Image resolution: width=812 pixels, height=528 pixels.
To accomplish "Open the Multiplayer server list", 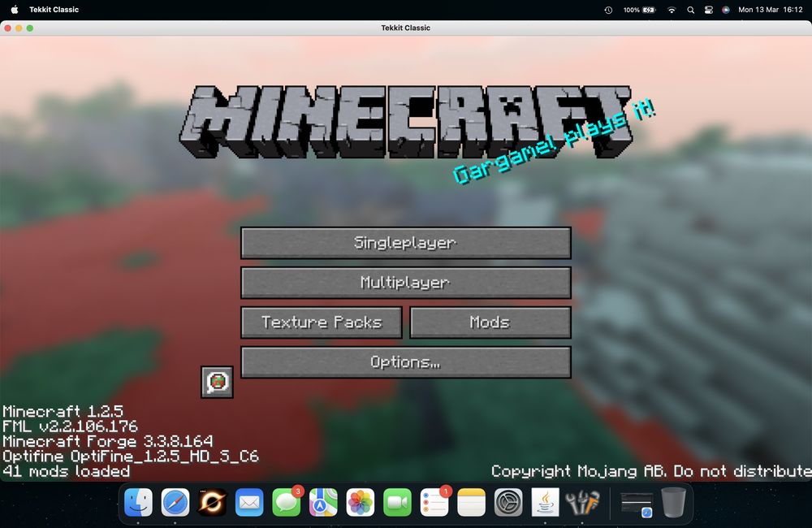I will (x=405, y=283).
